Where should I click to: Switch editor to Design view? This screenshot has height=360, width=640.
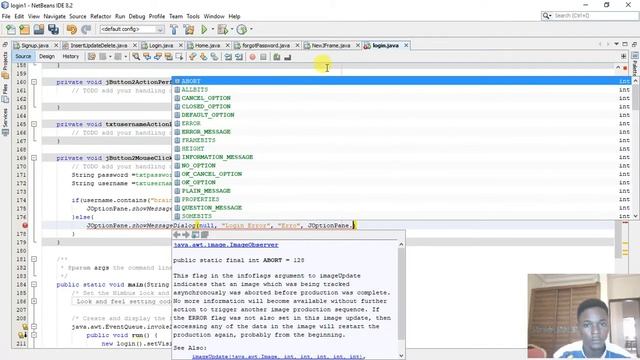click(x=47, y=56)
